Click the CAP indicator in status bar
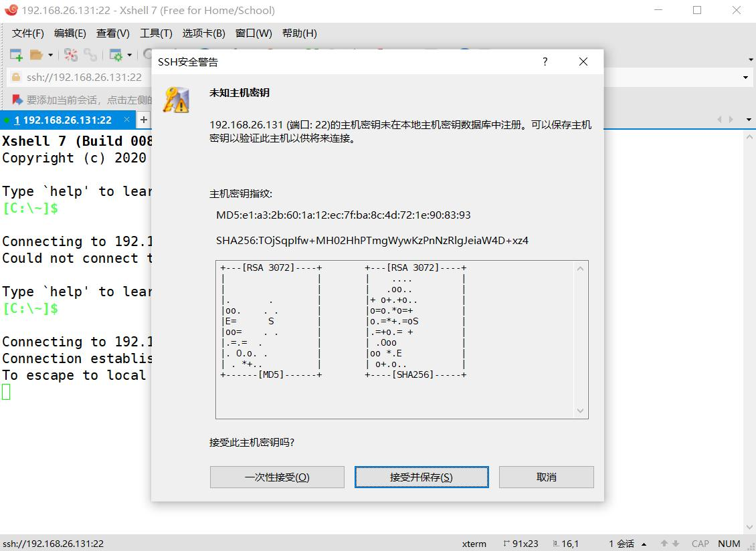The image size is (756, 551). (700, 544)
